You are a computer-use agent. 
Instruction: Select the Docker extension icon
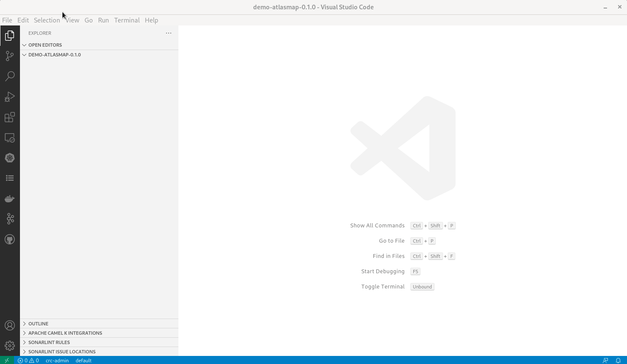point(10,198)
